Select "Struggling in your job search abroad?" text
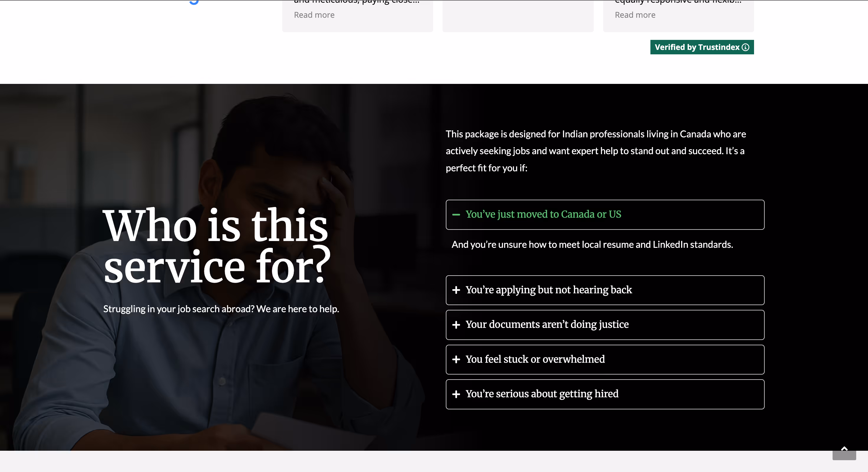The width and height of the screenshot is (868, 472). tap(179, 309)
